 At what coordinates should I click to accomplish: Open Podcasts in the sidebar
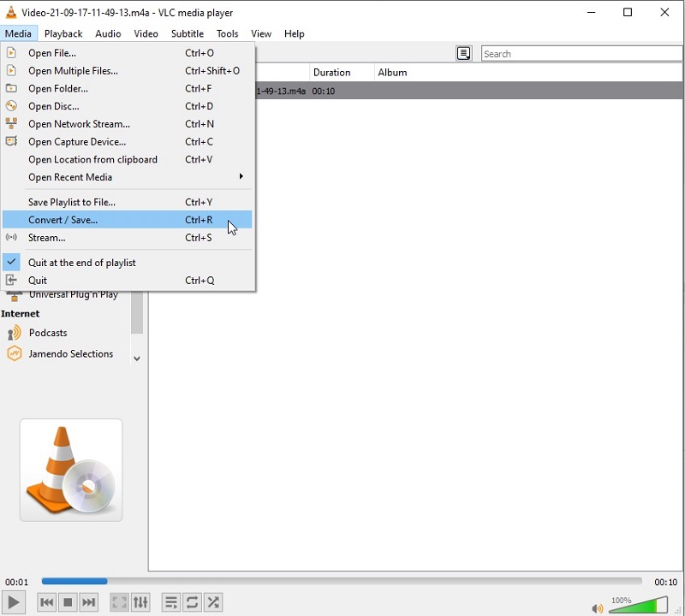48,333
